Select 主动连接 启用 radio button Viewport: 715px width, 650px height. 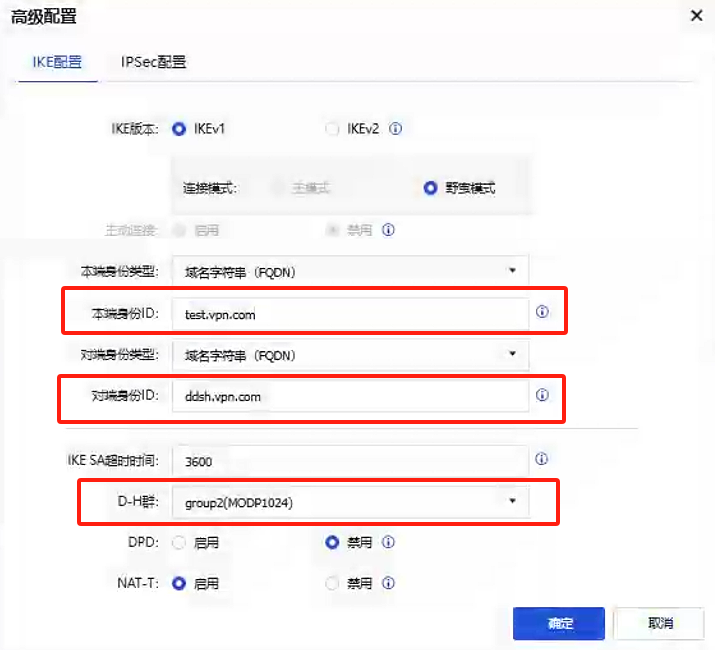pos(179,230)
